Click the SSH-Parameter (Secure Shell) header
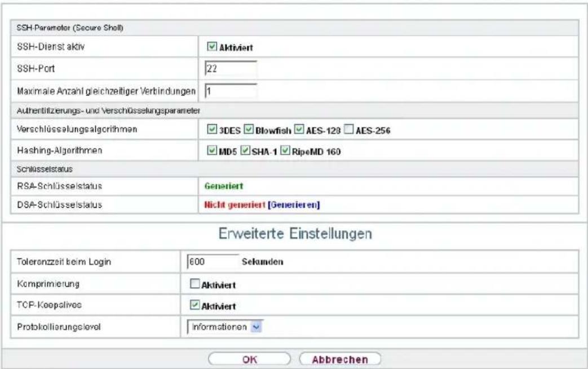 [x=70, y=28]
